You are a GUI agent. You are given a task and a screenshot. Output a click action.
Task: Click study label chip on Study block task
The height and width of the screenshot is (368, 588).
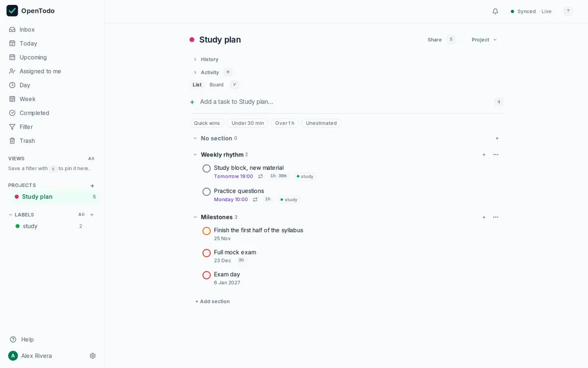pyautogui.click(x=305, y=176)
